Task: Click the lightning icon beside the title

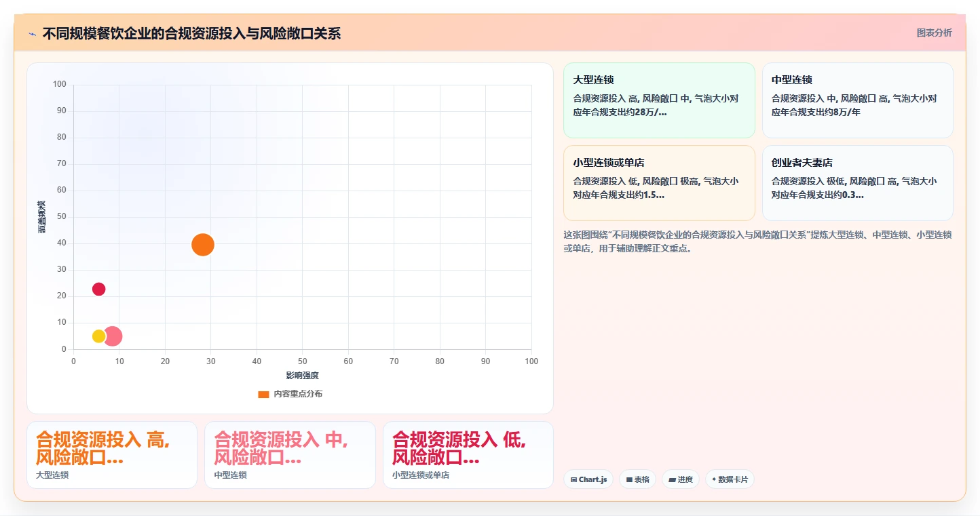Action: click(32, 34)
